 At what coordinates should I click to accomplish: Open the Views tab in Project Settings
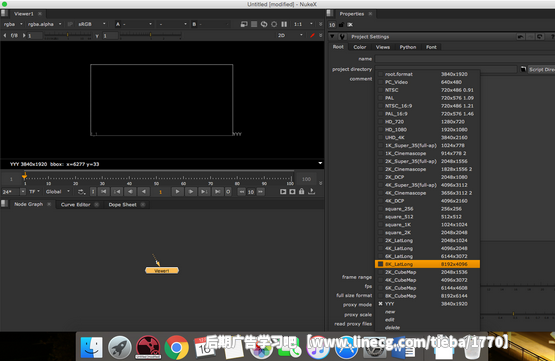pos(383,47)
